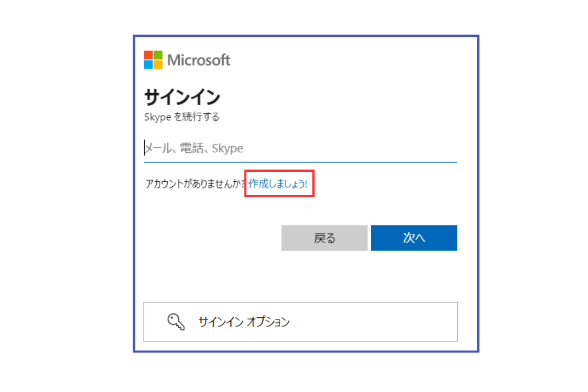
Task: Click the yellow square in the Microsoft logo
Action: pos(158,64)
